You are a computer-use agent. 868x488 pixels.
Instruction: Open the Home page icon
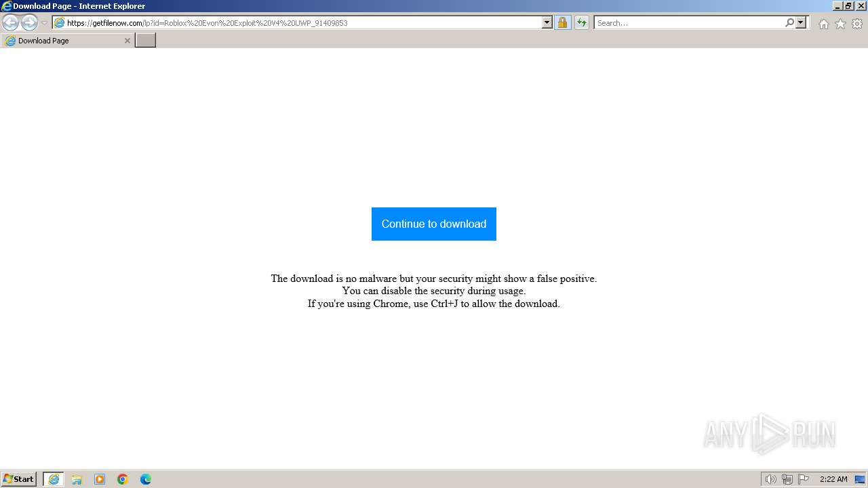click(823, 24)
